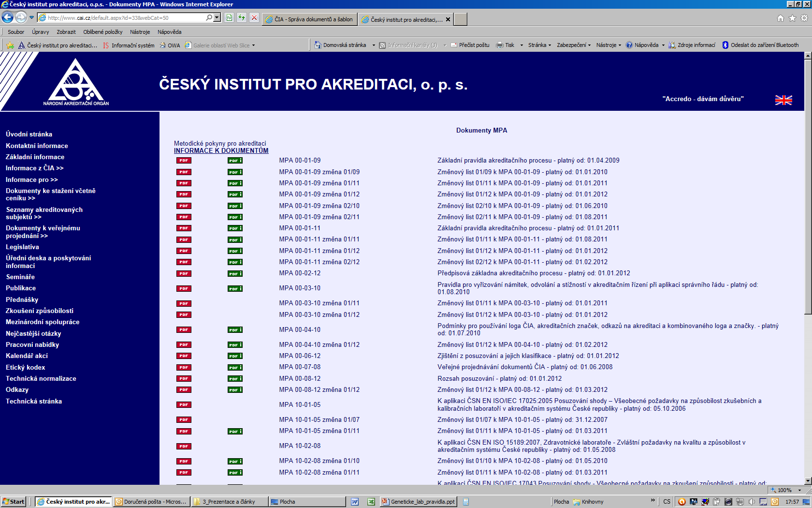Open the green PDF info icon for MPA 10-01-05 změna 01/11
The width and height of the screenshot is (812, 508).
235,431
